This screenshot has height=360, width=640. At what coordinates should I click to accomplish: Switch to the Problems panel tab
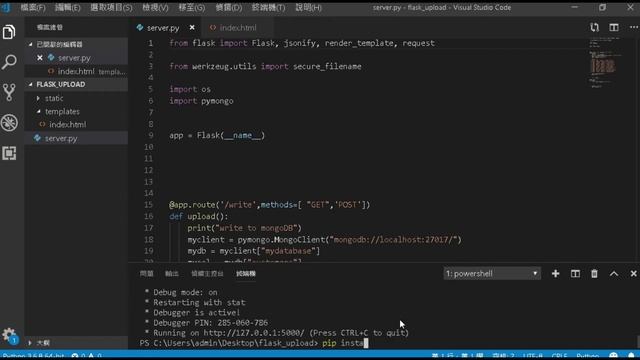[x=146, y=273]
